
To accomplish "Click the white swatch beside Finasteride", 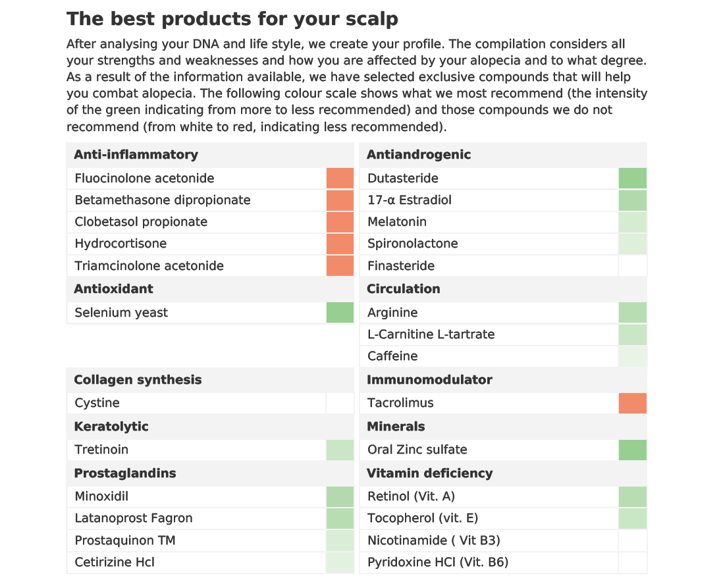I will coord(632,266).
